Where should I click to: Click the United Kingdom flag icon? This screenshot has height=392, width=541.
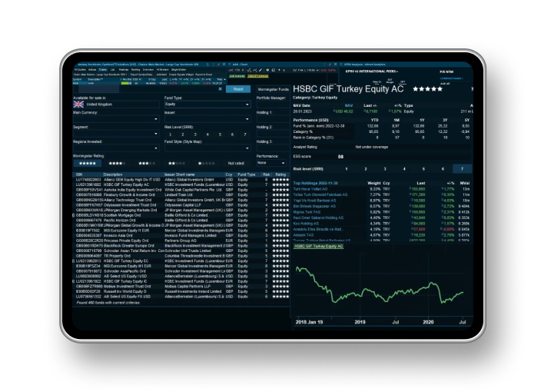tap(79, 105)
